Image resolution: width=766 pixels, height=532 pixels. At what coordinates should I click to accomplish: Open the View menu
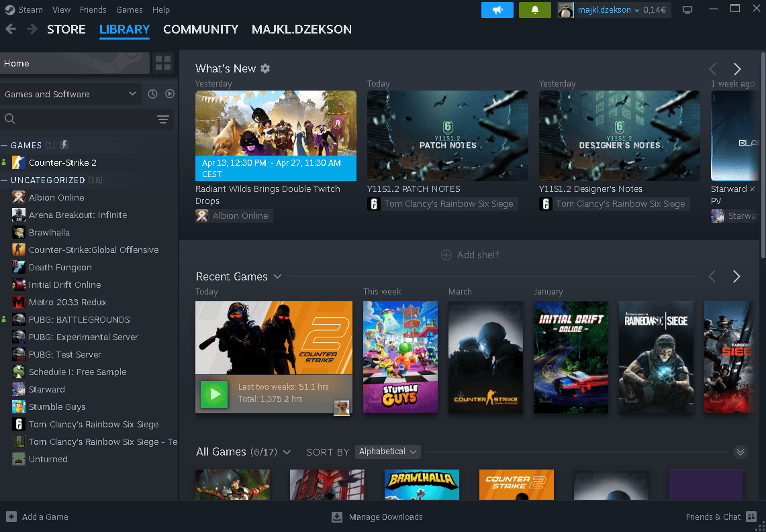coord(62,10)
